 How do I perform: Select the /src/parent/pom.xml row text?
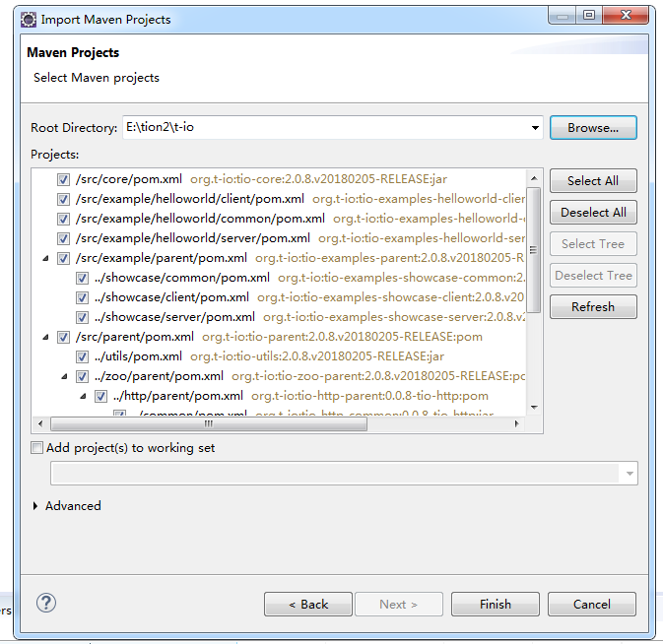[x=135, y=337]
